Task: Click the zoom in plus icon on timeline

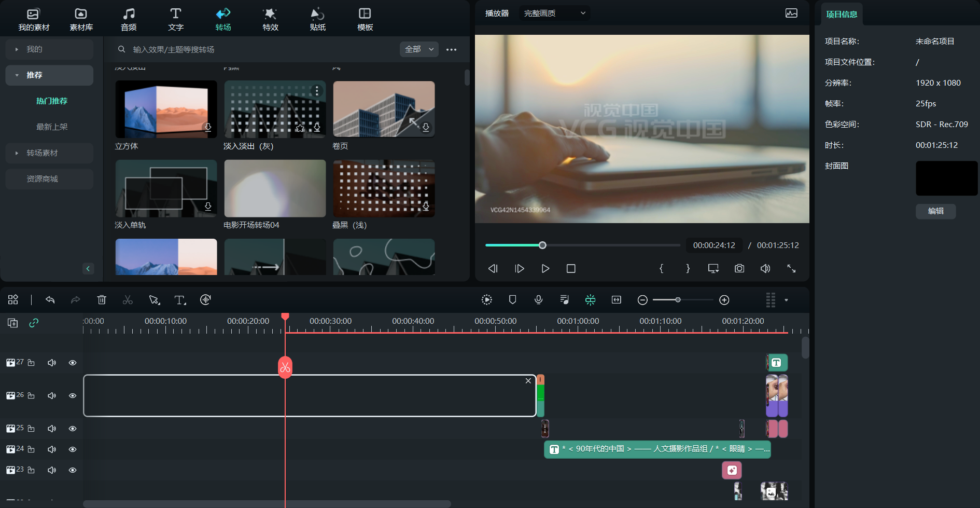Action: [x=724, y=300]
